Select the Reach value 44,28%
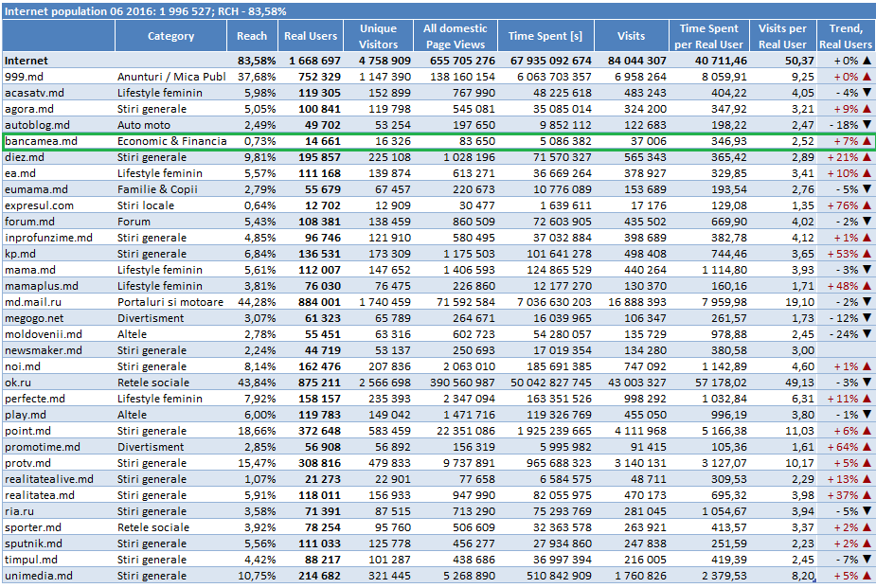876x588 pixels. [x=257, y=302]
